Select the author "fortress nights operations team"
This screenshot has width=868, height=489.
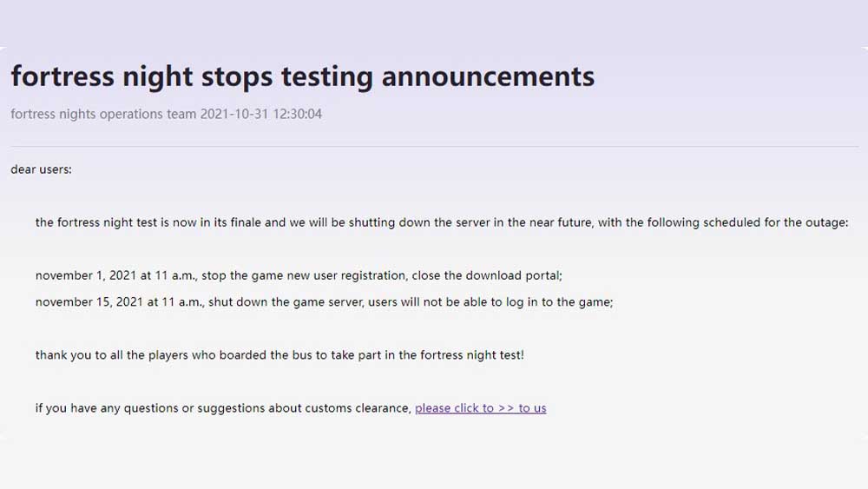[103, 114]
